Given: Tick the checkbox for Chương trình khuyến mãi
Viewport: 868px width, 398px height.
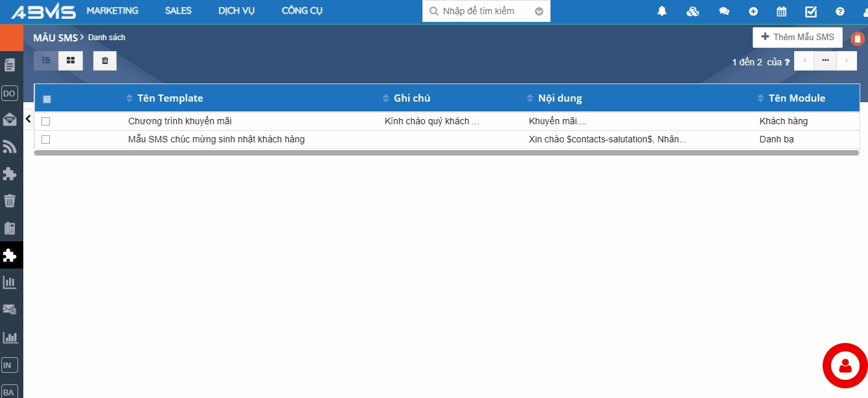Looking at the screenshot, I should 46,121.
